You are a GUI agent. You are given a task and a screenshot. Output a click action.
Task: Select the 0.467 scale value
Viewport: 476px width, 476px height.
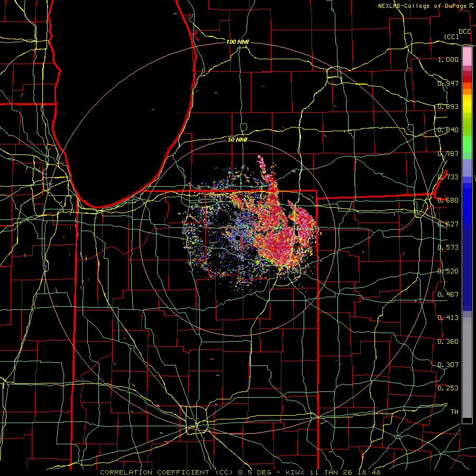click(448, 294)
